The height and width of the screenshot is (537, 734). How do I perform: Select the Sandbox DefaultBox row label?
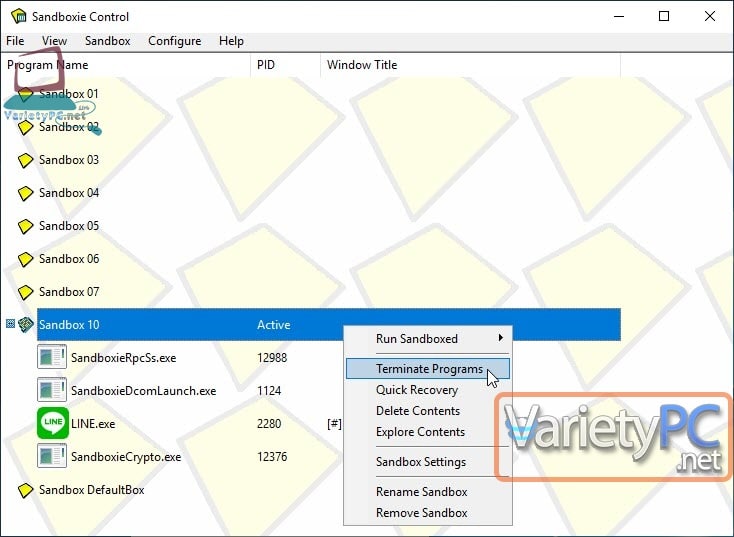(x=92, y=490)
